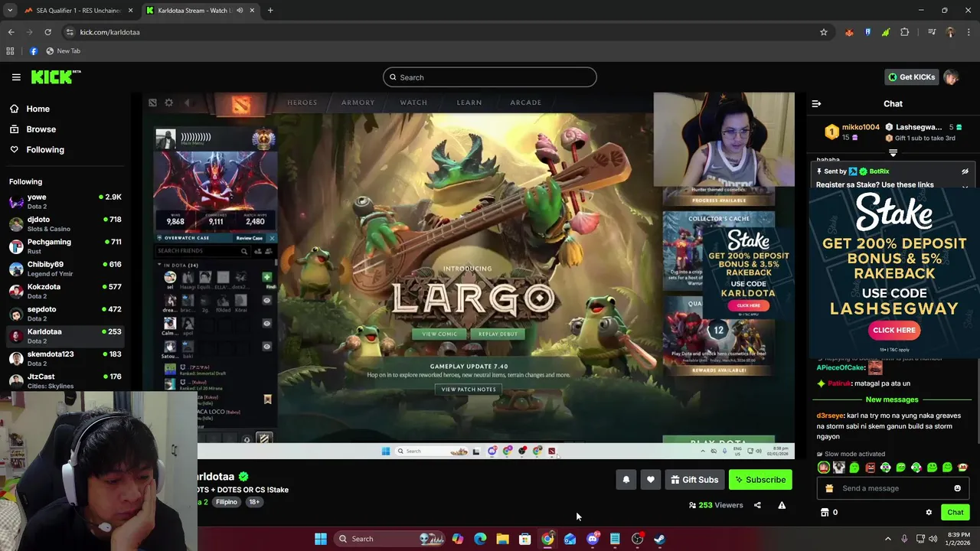The height and width of the screenshot is (551, 980).
Task: Open a new browser tab
Action: [270, 11]
